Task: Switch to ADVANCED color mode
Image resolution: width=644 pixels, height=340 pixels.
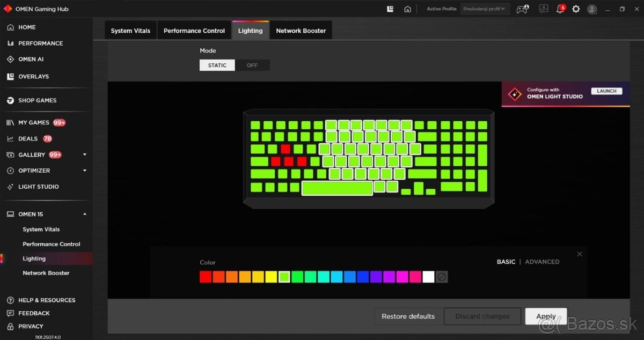Action: (x=542, y=262)
